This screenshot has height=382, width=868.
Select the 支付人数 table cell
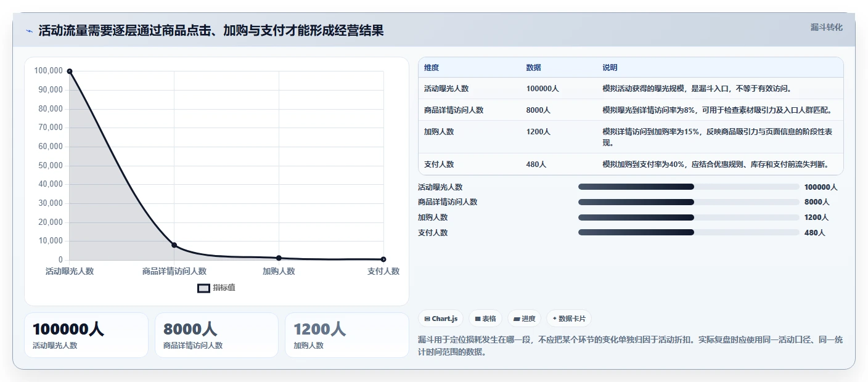pos(439,165)
